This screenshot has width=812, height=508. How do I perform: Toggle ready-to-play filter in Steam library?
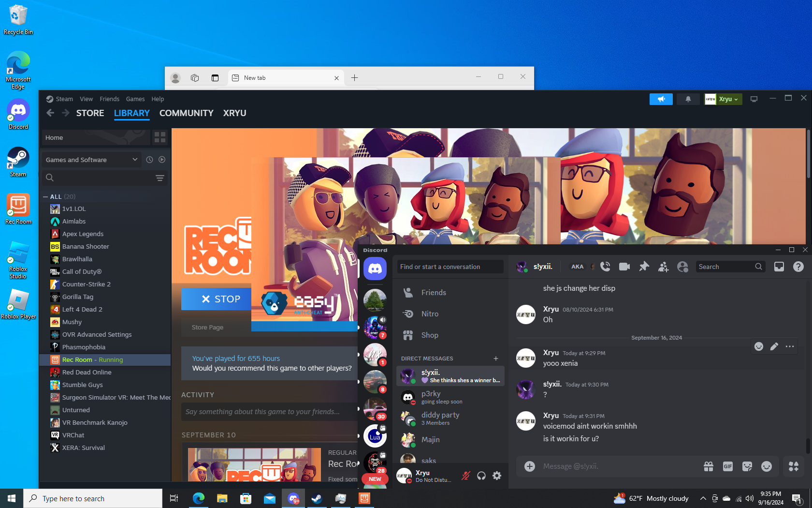(162, 160)
